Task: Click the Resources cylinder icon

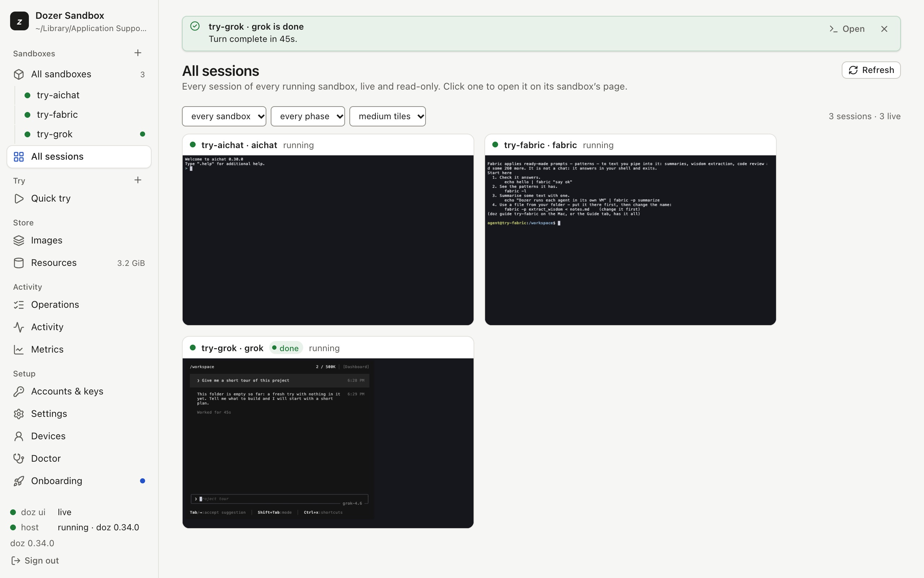Action: pyautogui.click(x=19, y=263)
